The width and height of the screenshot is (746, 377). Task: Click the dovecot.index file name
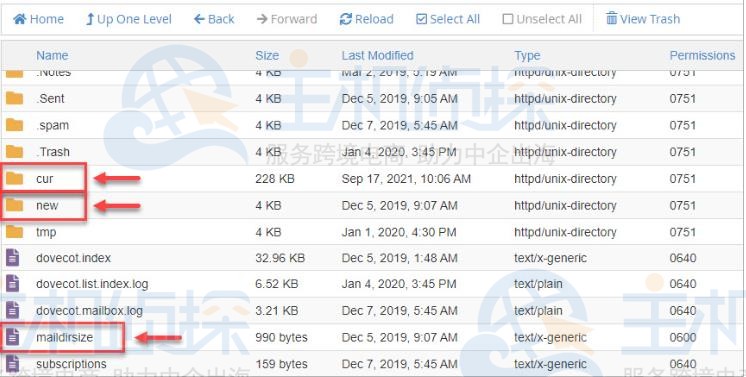[73, 258]
